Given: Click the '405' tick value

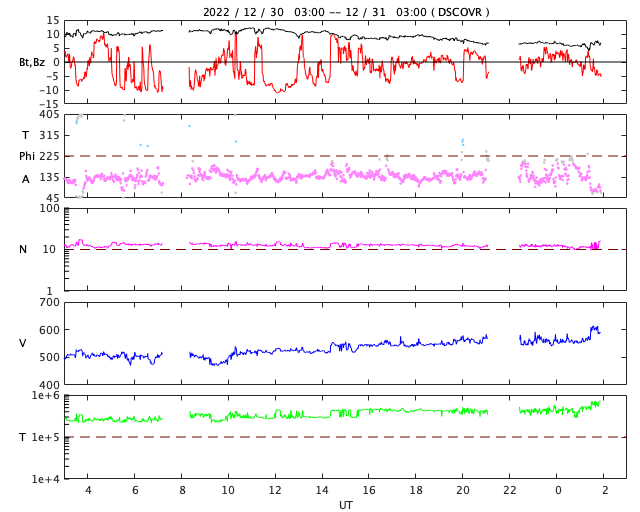Looking at the screenshot, I should pos(49,114).
